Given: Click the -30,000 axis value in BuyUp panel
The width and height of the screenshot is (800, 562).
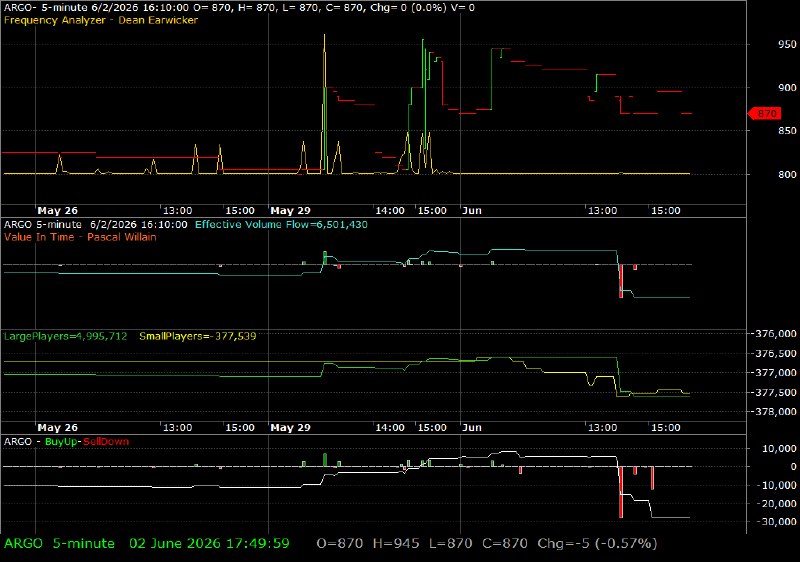Looking at the screenshot, I should pos(777,522).
